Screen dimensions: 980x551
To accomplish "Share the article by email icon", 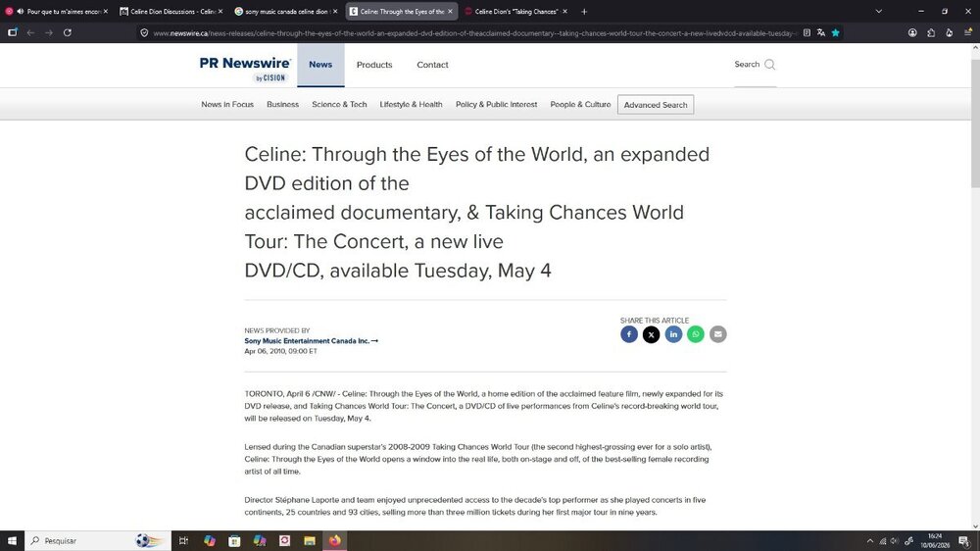I will [717, 334].
